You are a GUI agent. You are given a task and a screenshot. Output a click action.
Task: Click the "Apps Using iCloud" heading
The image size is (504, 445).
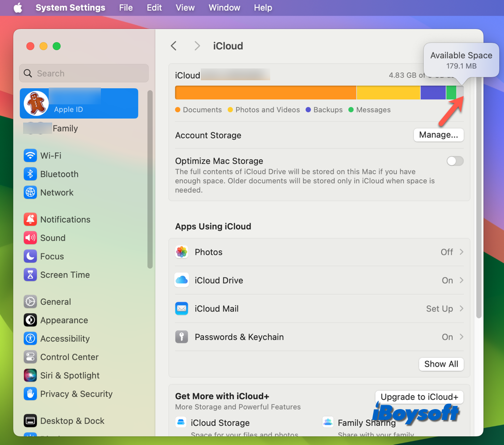(x=213, y=226)
